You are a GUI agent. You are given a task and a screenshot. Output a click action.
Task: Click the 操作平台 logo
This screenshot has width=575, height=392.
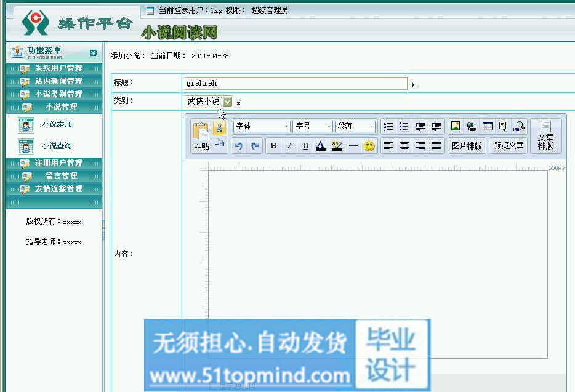[77, 23]
